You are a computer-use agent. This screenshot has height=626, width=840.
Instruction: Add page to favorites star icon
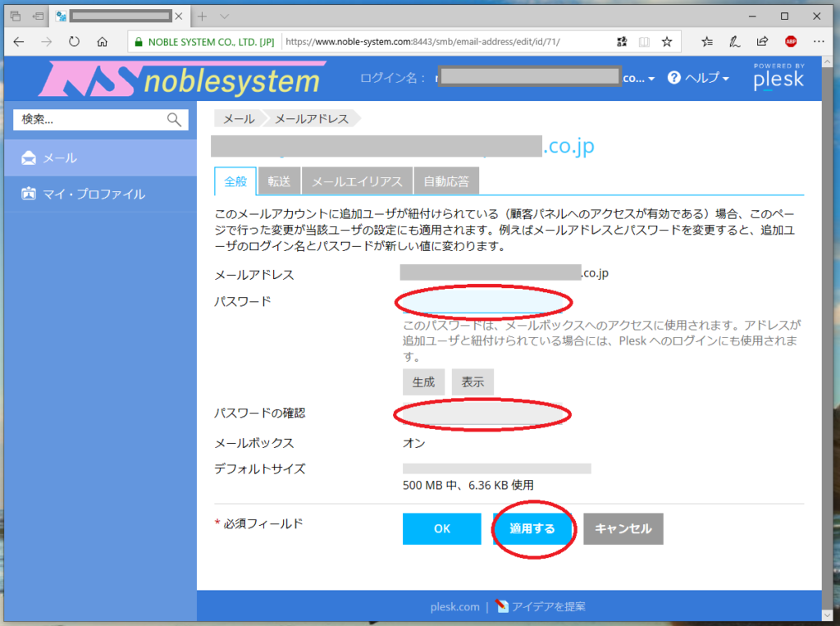[667, 41]
